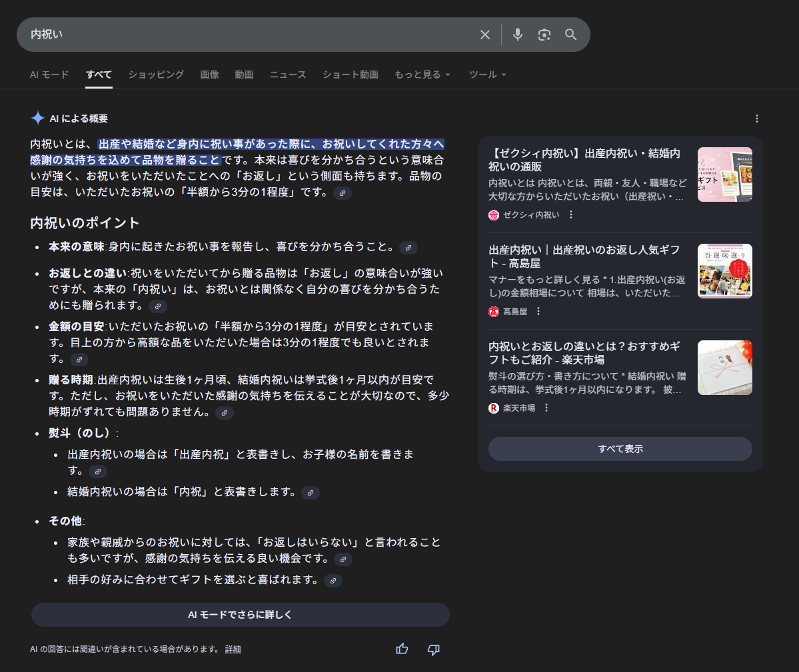Give thumbs down to AI overview
The height and width of the screenshot is (672, 799).
click(433, 649)
